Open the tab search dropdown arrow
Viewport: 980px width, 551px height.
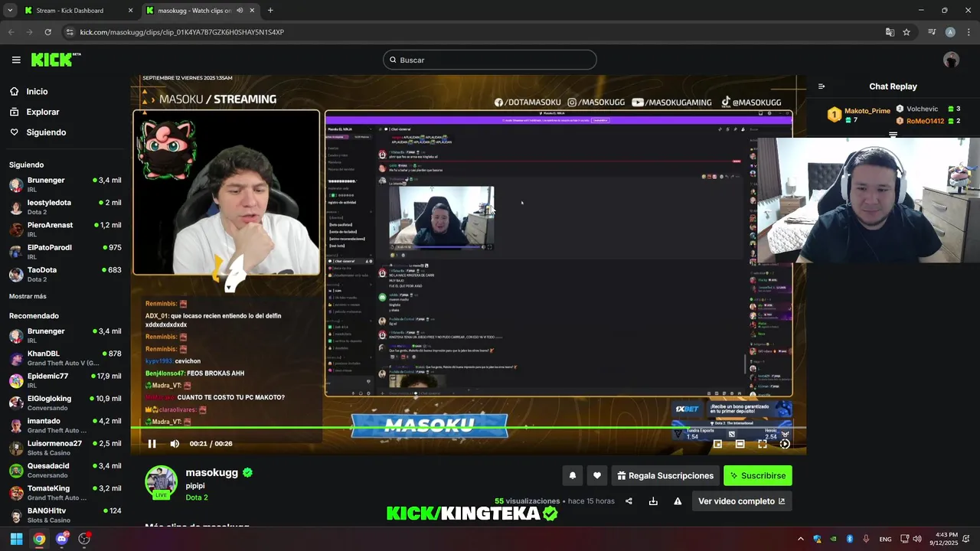point(10,11)
